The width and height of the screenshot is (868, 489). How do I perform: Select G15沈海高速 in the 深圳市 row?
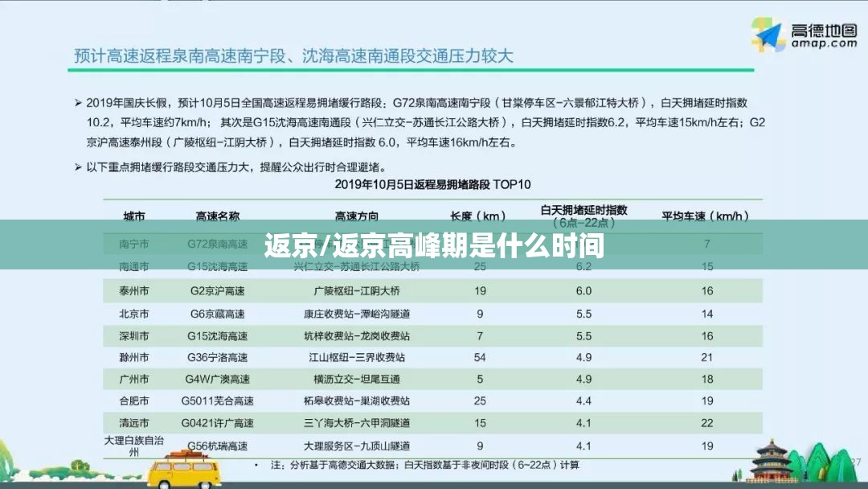(218, 336)
